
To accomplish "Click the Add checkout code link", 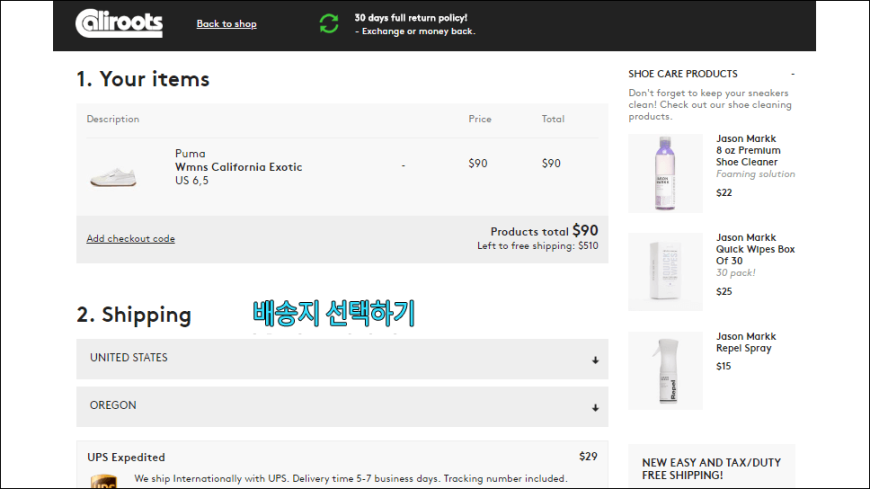I will [130, 239].
